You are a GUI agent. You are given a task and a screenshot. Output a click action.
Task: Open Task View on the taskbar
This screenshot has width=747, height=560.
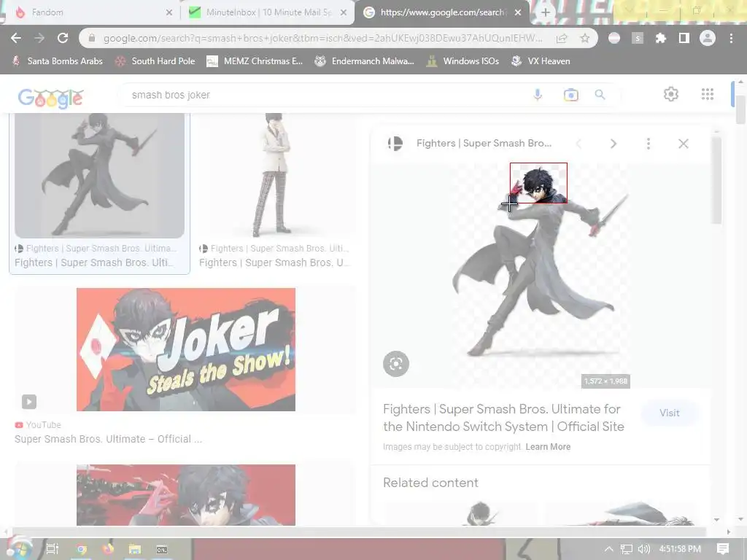click(x=53, y=549)
